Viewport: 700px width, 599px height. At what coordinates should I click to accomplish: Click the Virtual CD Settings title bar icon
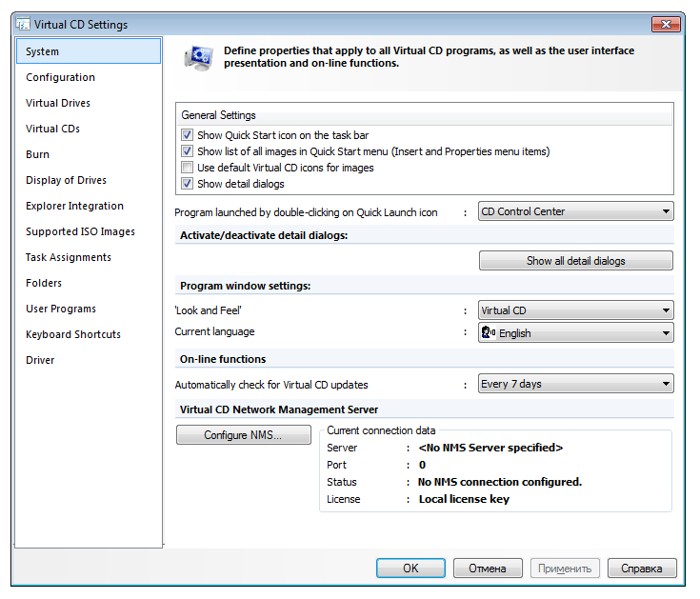[23, 24]
